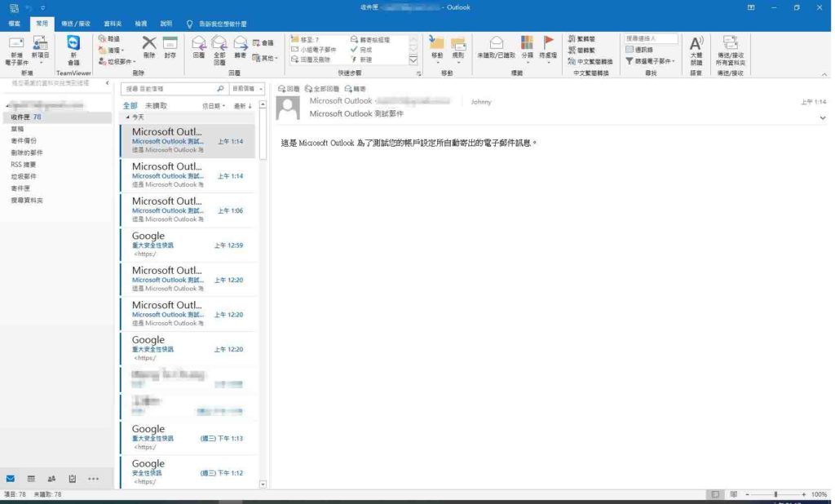
Task: Open the 分類 categorize color menu
Action: (x=528, y=48)
